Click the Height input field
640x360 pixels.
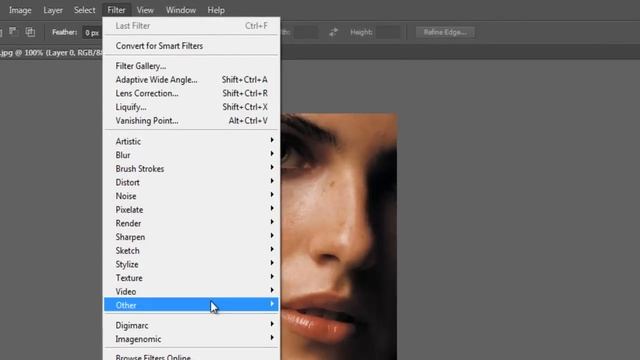point(388,32)
